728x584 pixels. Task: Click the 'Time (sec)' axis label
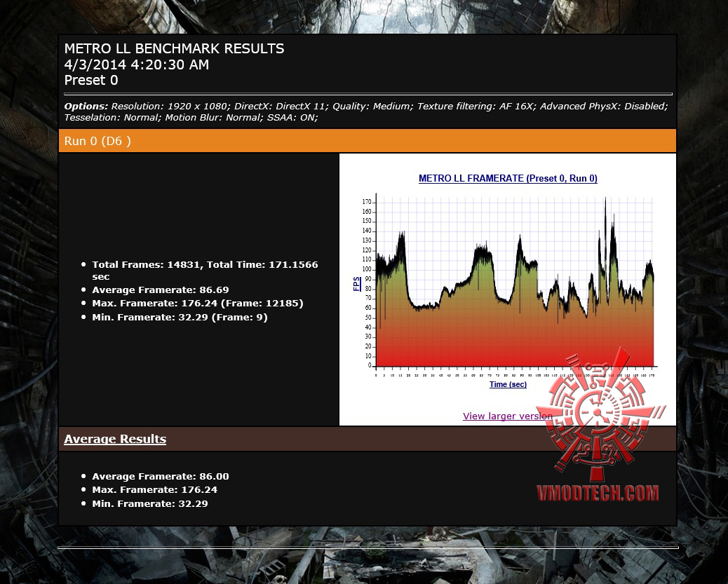point(508,384)
